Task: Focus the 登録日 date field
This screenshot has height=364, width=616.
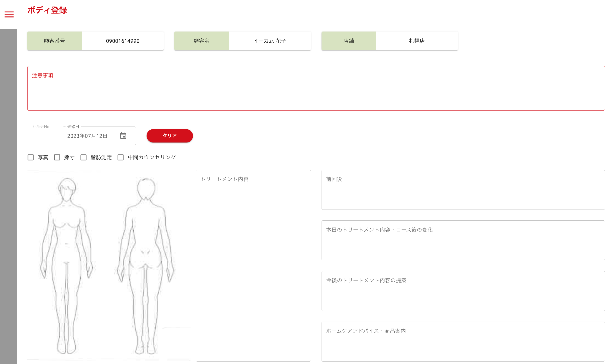Action: 91,136
